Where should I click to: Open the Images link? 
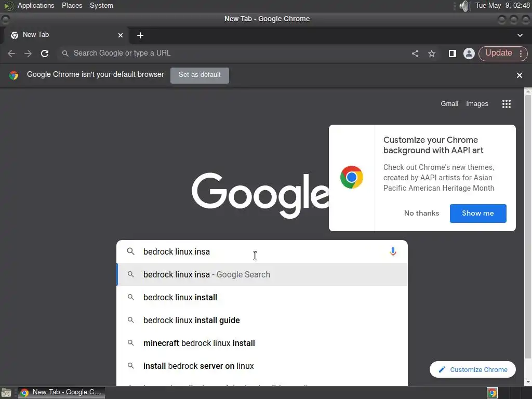[477, 104]
